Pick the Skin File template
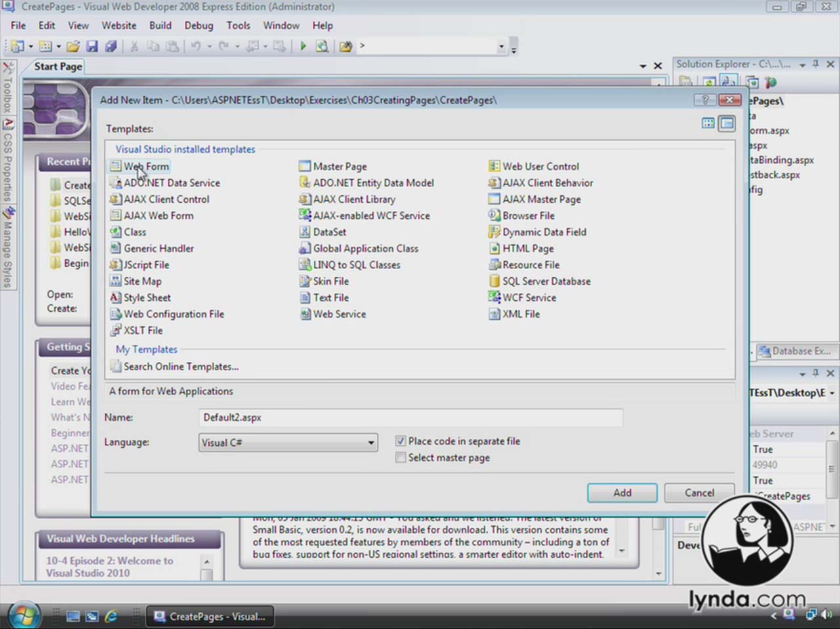 [324, 281]
